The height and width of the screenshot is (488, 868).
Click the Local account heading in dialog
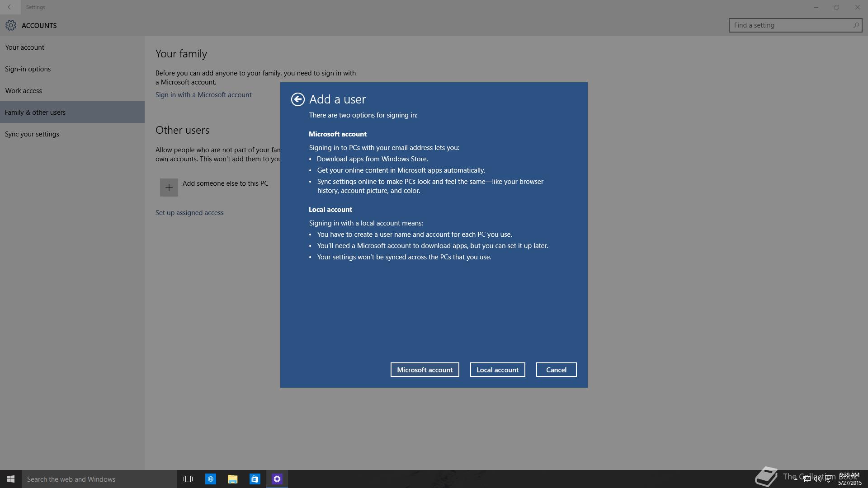330,210
